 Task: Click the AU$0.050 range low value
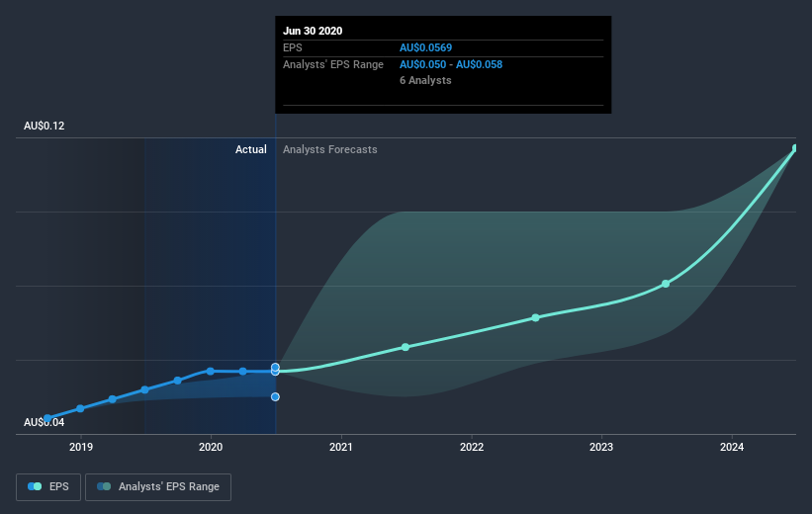click(422, 64)
